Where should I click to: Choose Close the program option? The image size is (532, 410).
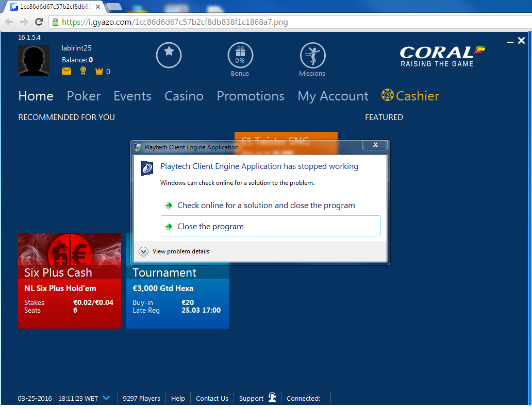pos(271,226)
